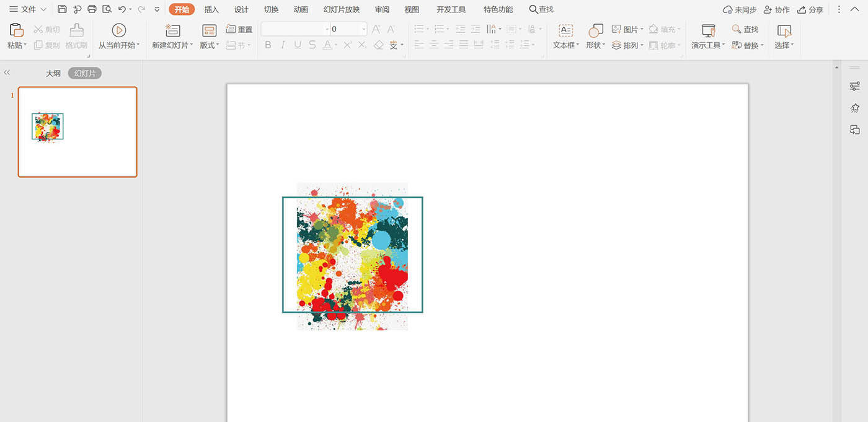This screenshot has width=868, height=422.
Task: Toggle left text alignment
Action: [419, 45]
